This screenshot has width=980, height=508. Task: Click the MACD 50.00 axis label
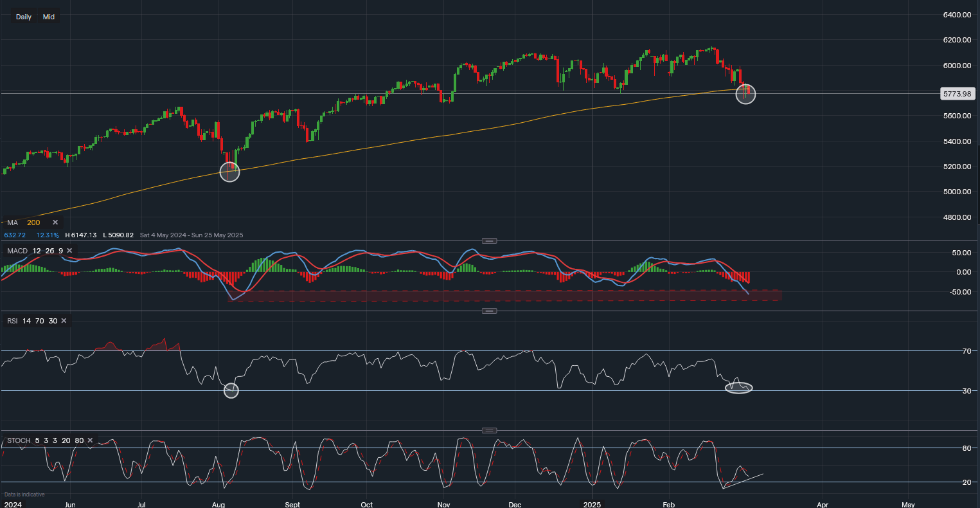(x=960, y=253)
